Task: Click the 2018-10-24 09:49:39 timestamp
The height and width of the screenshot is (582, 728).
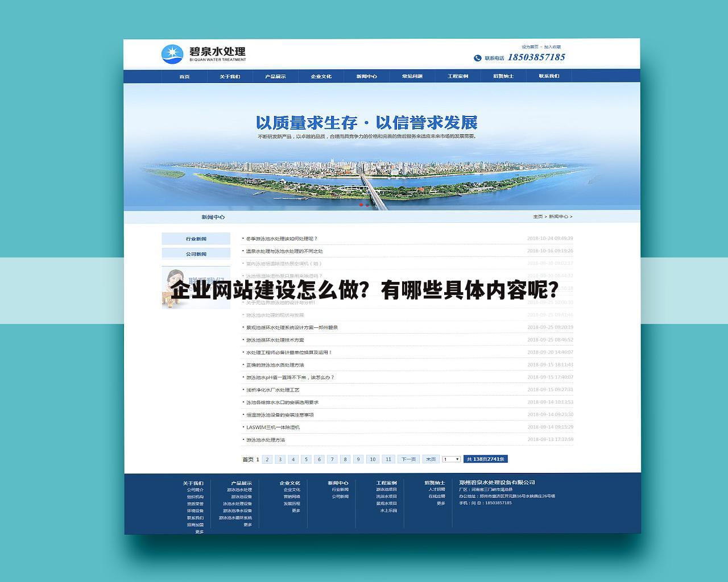Action: (x=550, y=239)
